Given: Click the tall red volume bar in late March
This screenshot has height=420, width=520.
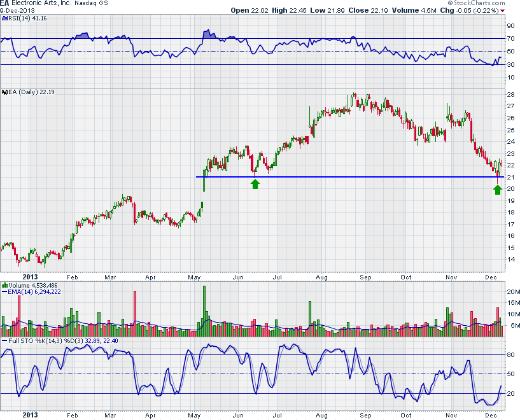Looking at the screenshot, I should pyautogui.click(x=135, y=314).
